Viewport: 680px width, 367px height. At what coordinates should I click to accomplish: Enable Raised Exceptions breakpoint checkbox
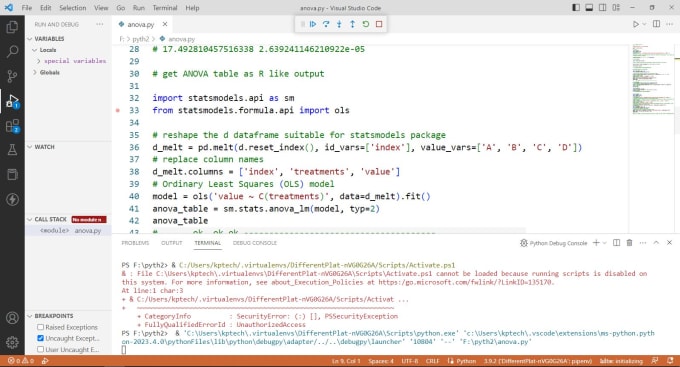(x=40, y=327)
